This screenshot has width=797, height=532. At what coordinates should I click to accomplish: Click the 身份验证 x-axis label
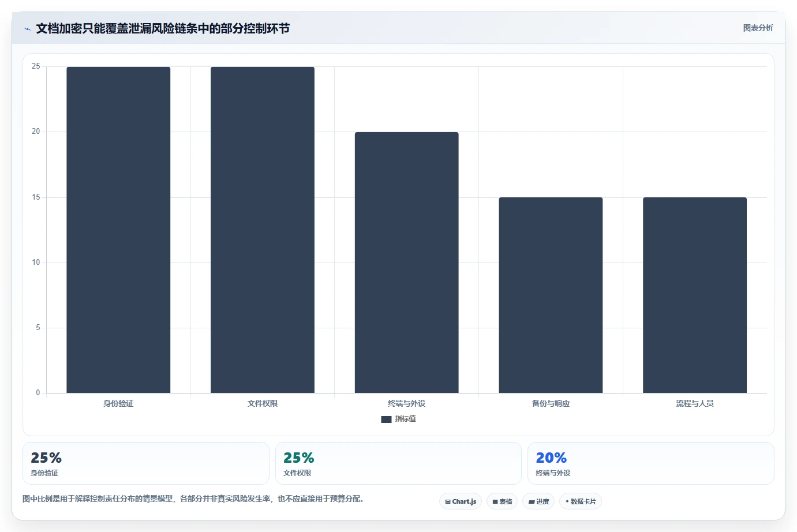click(118, 403)
